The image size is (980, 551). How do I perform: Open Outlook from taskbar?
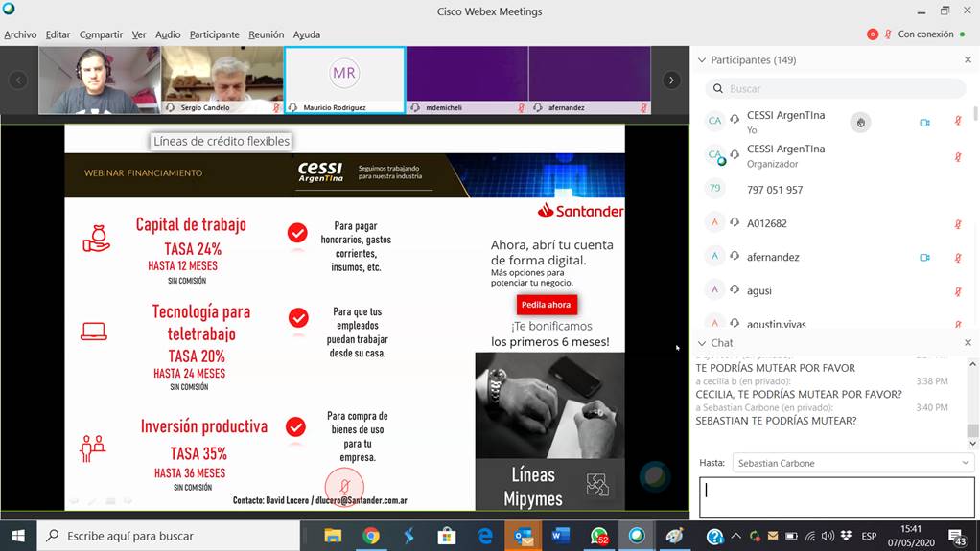click(524, 536)
